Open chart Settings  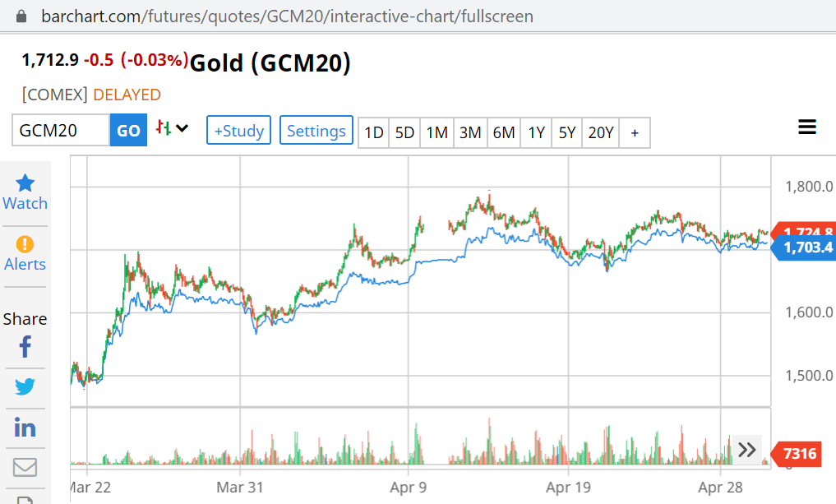coord(316,130)
